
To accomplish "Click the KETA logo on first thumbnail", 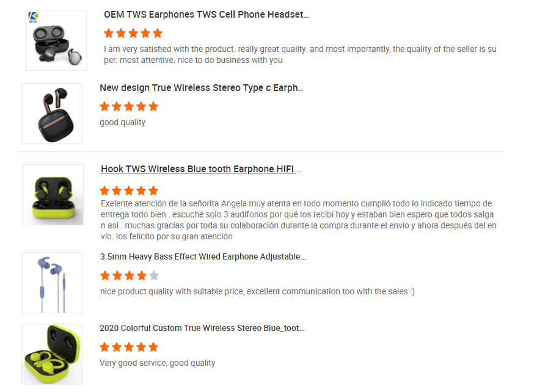I will click(34, 16).
